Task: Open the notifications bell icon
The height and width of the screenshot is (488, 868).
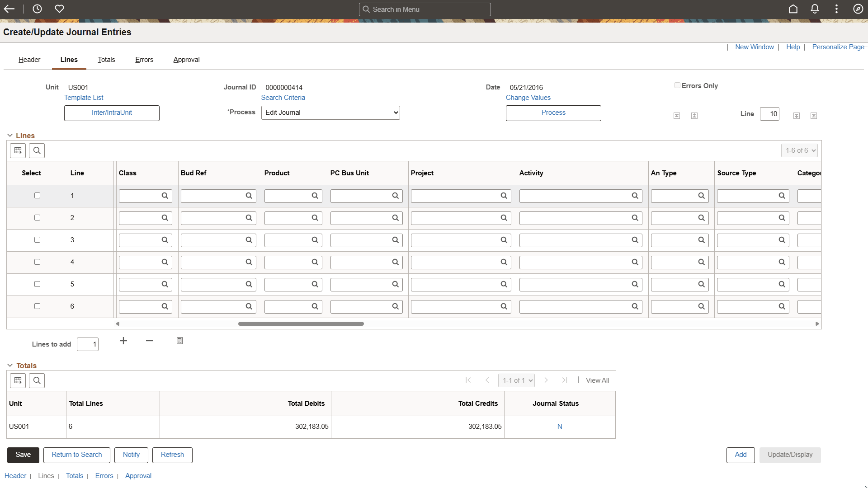Action: (815, 9)
